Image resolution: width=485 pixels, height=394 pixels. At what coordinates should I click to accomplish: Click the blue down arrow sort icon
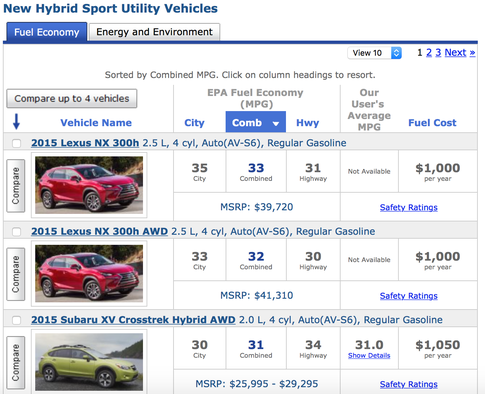coord(16,122)
